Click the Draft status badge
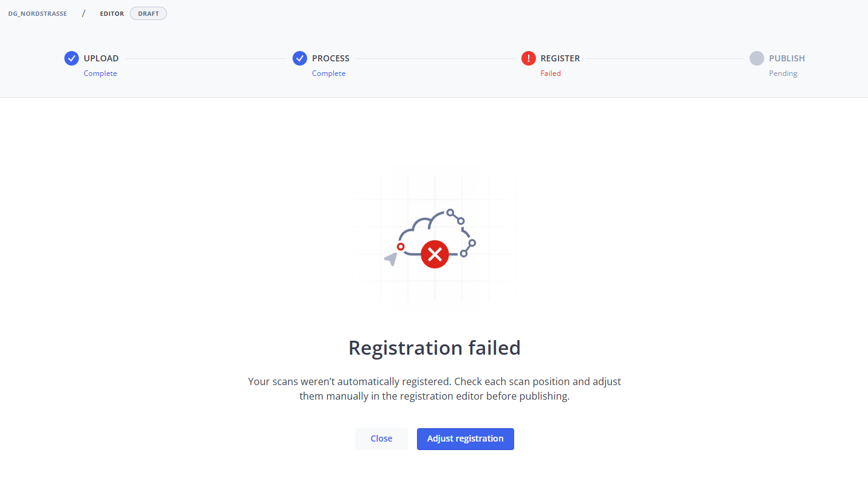The image size is (868, 495). tap(148, 13)
